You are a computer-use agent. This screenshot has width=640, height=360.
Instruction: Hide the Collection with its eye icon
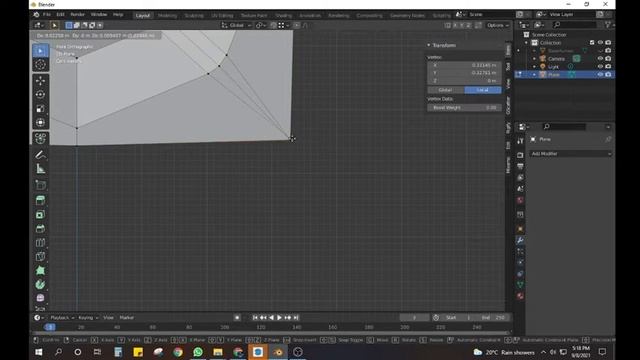[600, 42]
